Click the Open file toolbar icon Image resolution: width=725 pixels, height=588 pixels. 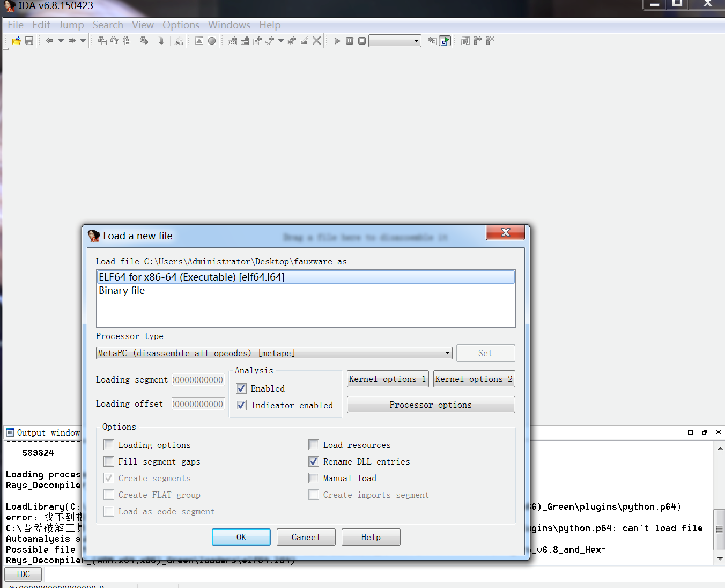(17, 41)
